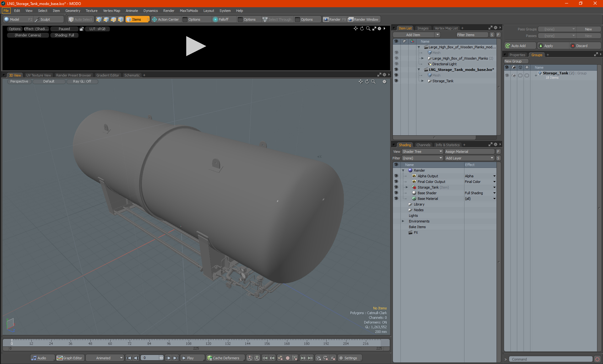
Task: Expand the Storage_Tank item in Item List
Action: [x=422, y=81]
